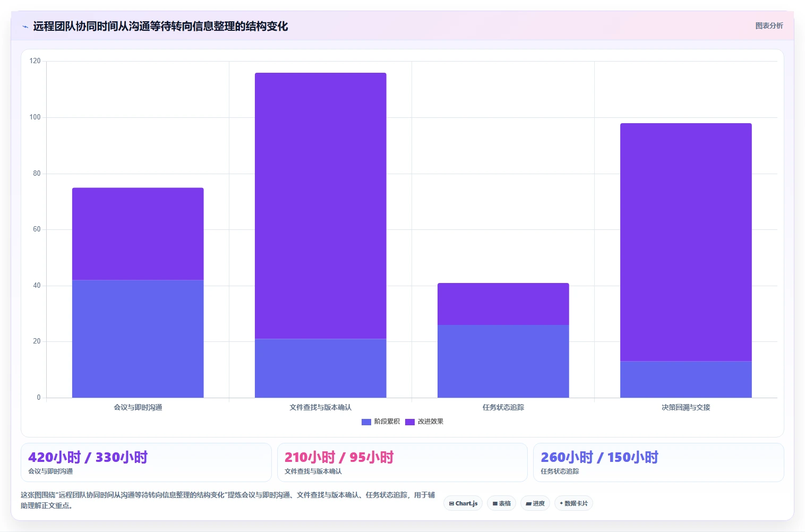Screen dimensions: 805x532
Task: Click the purple 改进效果 bar for 会议与即时沟通
Action: click(x=138, y=234)
